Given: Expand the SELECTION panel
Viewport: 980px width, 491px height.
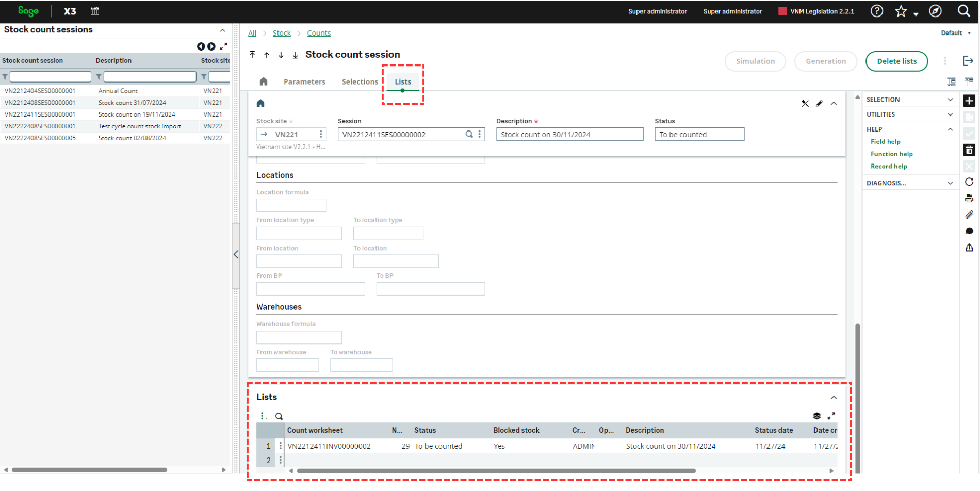Looking at the screenshot, I should point(950,100).
